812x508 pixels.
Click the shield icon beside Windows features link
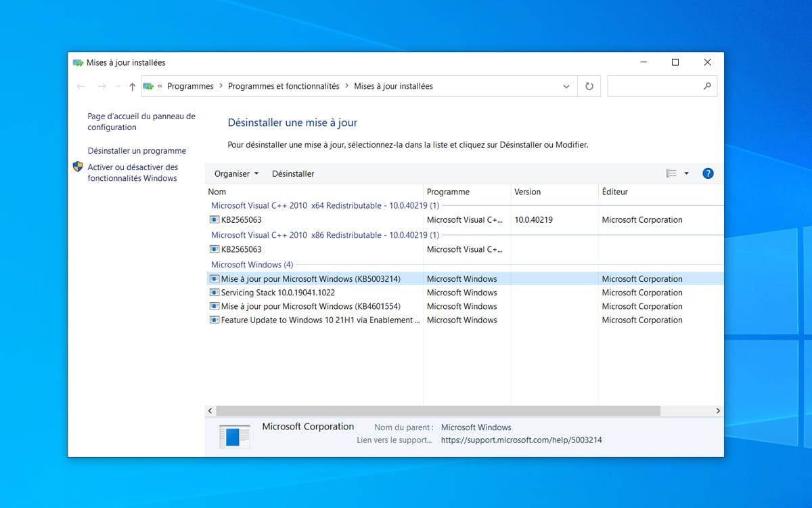[x=76, y=167]
